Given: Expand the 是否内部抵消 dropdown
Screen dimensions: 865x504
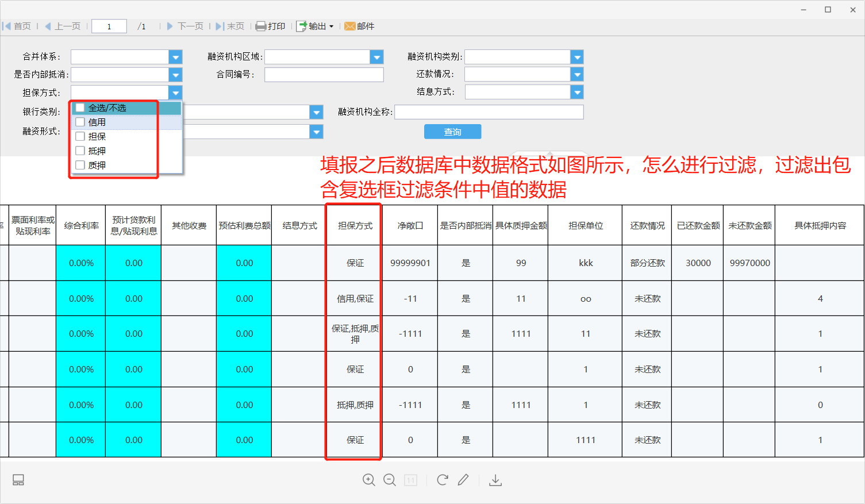Looking at the screenshot, I should 176,75.
